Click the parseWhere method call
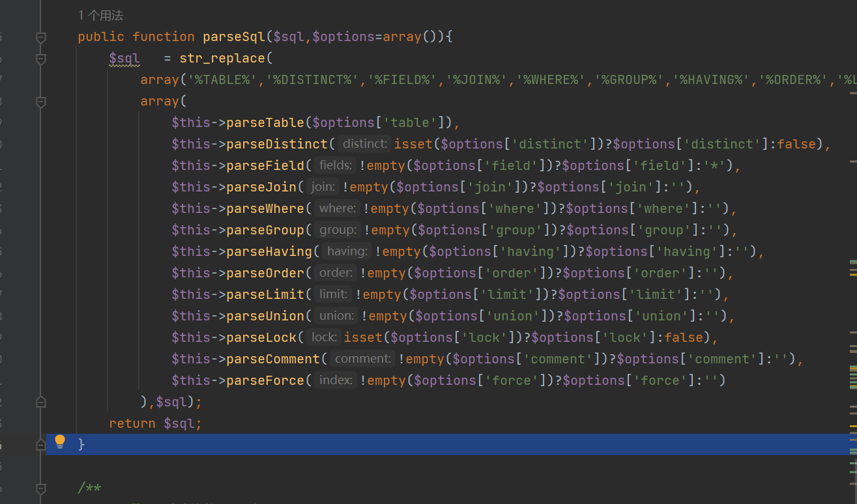Screen dimensions: 857x504 click(x=265, y=208)
